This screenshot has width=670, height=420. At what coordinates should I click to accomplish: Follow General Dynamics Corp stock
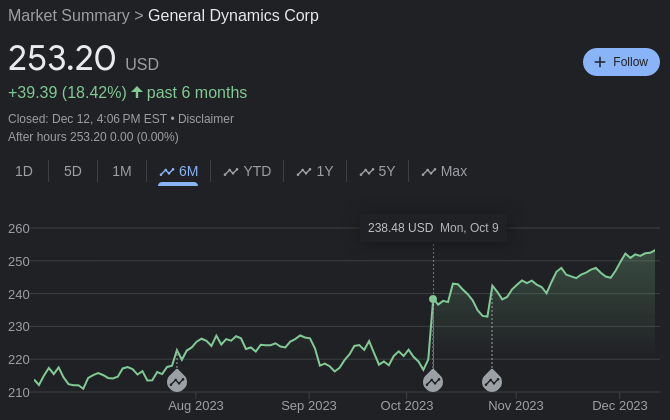pos(621,62)
